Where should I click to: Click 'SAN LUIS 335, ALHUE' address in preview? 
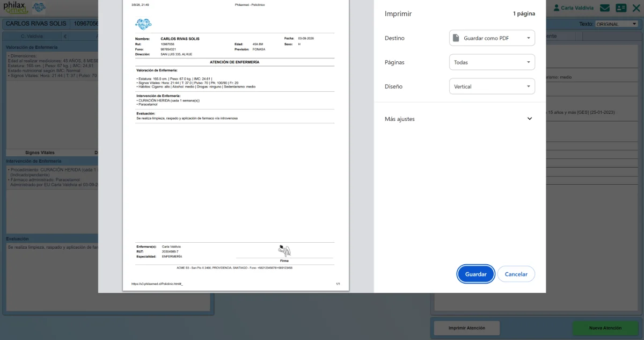[176, 54]
